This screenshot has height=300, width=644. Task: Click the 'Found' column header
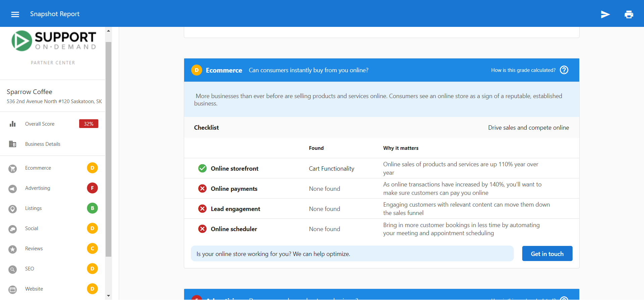pos(316,148)
